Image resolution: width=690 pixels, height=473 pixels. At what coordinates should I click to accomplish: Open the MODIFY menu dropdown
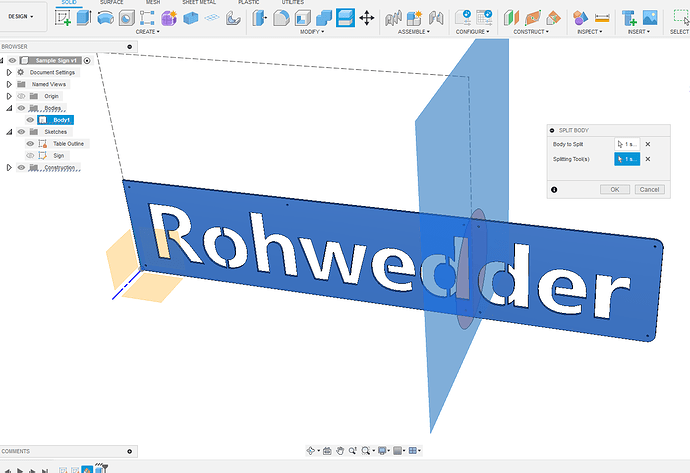(312, 32)
